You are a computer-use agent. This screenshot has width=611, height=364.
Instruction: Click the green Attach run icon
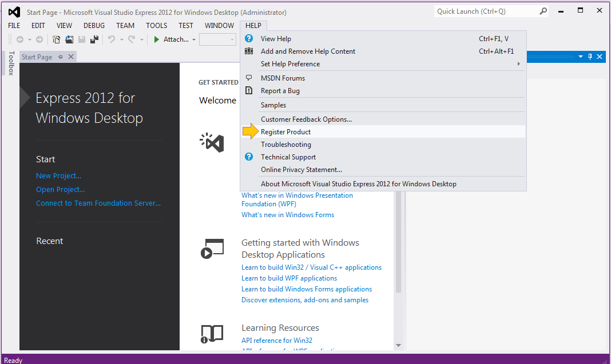coord(156,39)
